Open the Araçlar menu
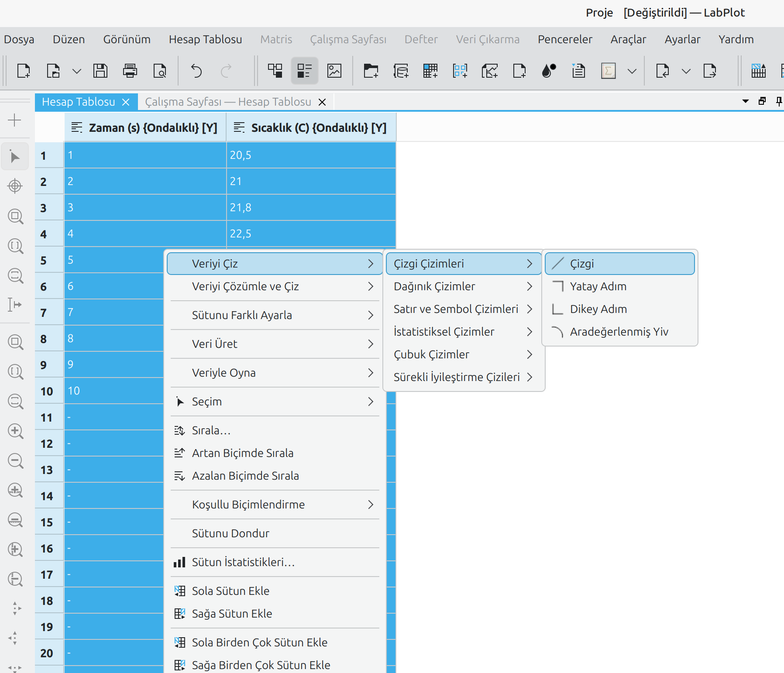The image size is (784, 673). point(628,39)
